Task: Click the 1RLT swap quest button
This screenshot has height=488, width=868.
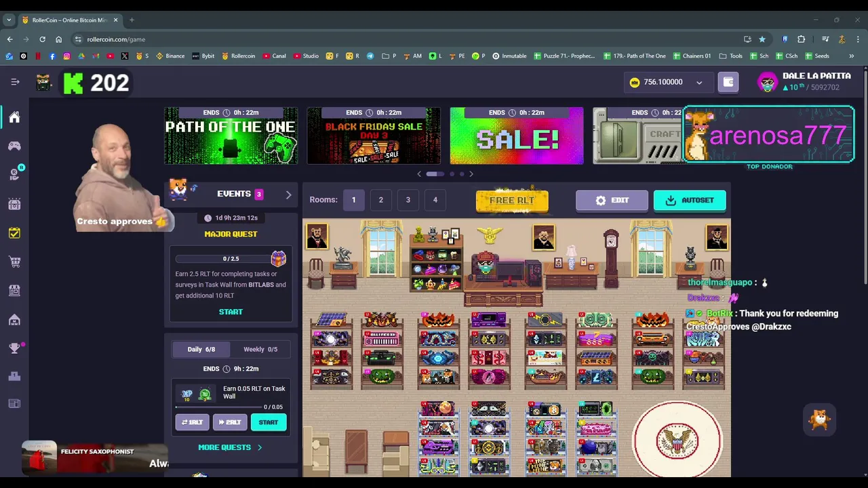Action: coord(192,422)
